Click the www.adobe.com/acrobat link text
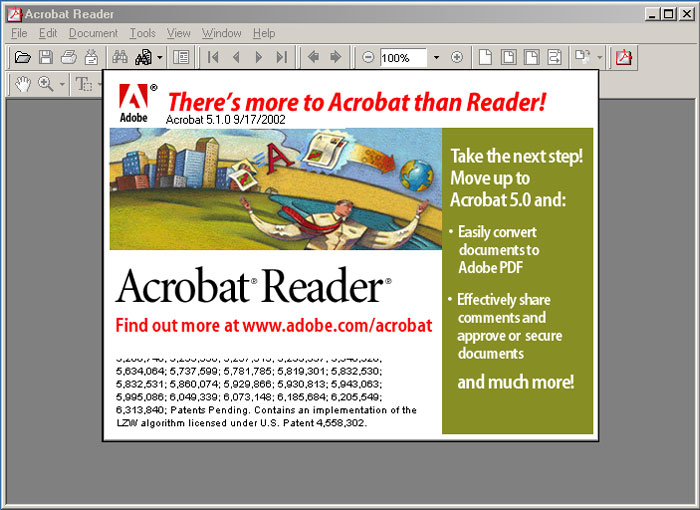The height and width of the screenshot is (510, 700). pos(337,325)
